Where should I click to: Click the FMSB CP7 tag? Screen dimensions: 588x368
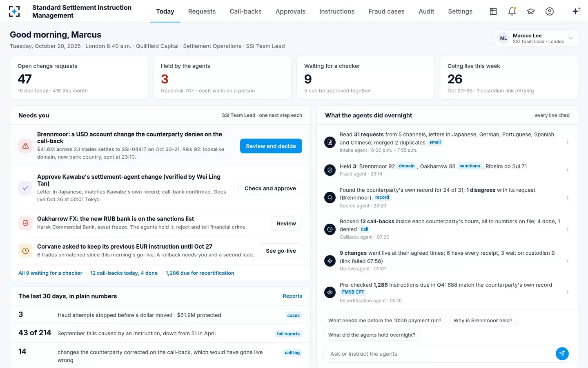pyautogui.click(x=353, y=292)
